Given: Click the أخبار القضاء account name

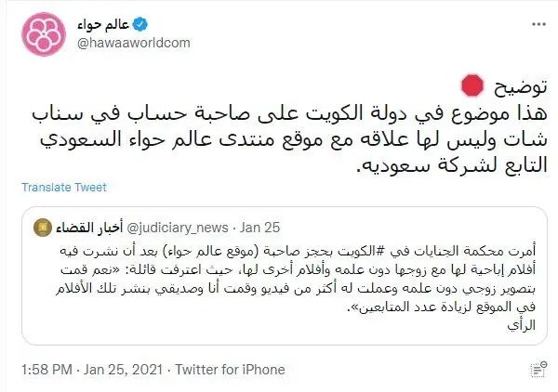Looking at the screenshot, I should (89, 228).
